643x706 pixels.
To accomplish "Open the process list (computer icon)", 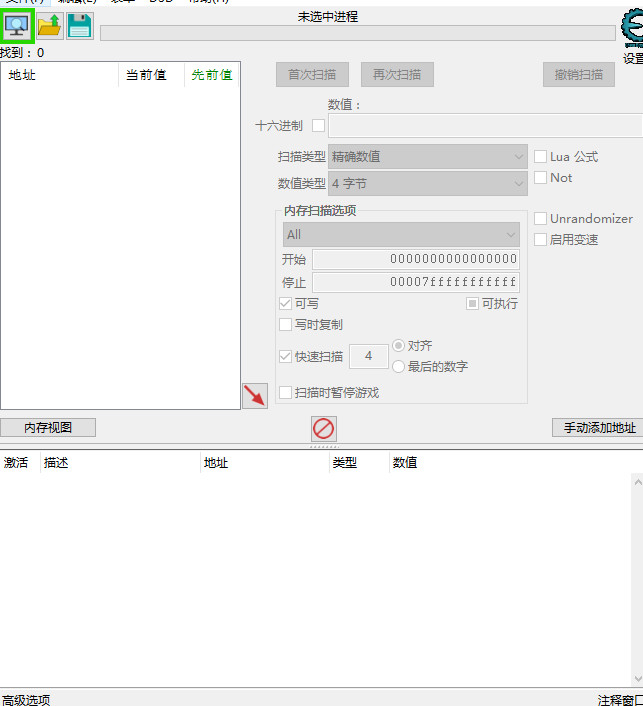I will (18, 26).
